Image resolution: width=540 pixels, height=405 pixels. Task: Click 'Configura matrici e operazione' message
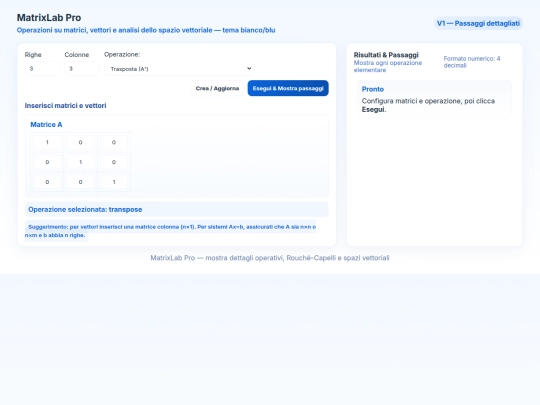tap(428, 105)
